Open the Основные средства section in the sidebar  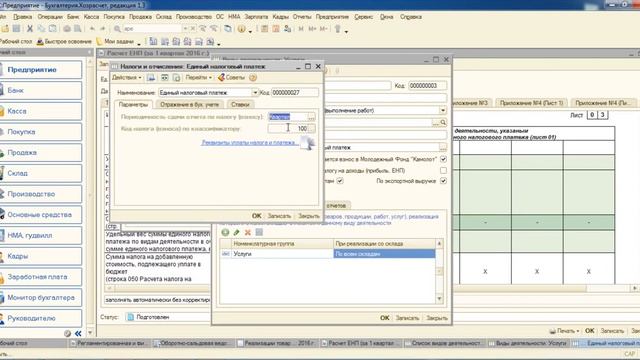pyautogui.click(x=41, y=215)
